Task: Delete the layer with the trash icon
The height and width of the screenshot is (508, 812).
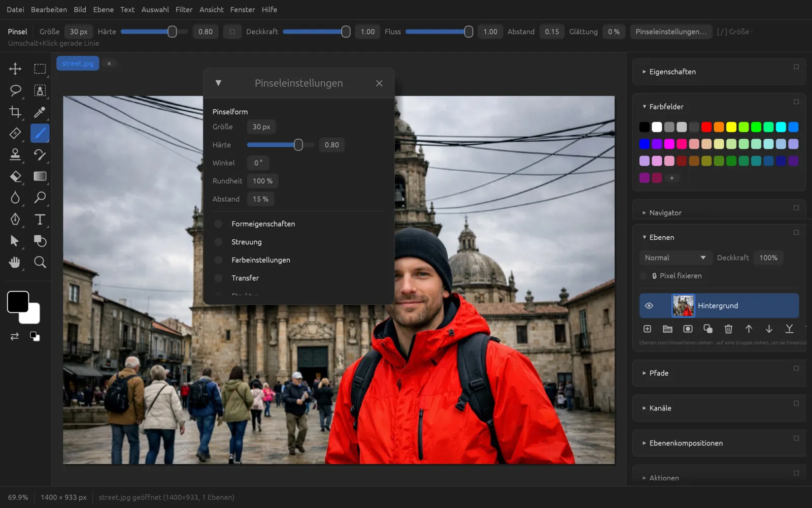Action: (728, 329)
